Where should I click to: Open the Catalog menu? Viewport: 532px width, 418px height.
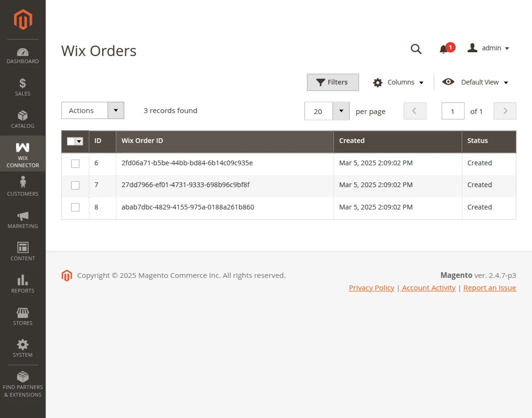point(23,119)
